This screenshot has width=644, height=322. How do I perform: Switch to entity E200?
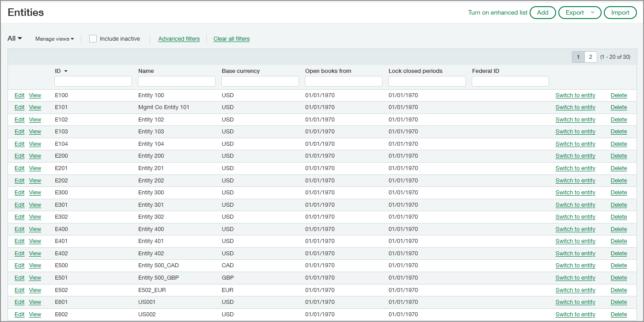[x=575, y=155]
